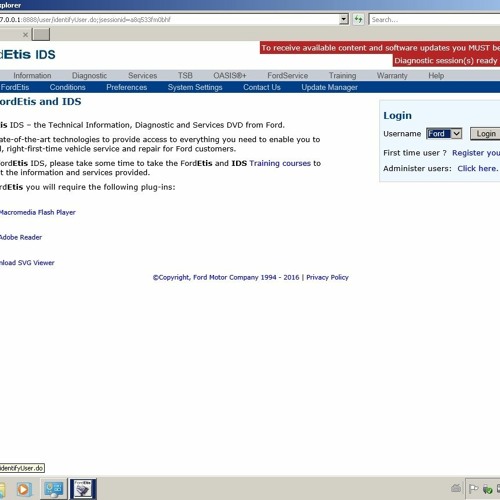This screenshot has width=500, height=500.
Task: Click the address bar URL
Action: coord(85,20)
